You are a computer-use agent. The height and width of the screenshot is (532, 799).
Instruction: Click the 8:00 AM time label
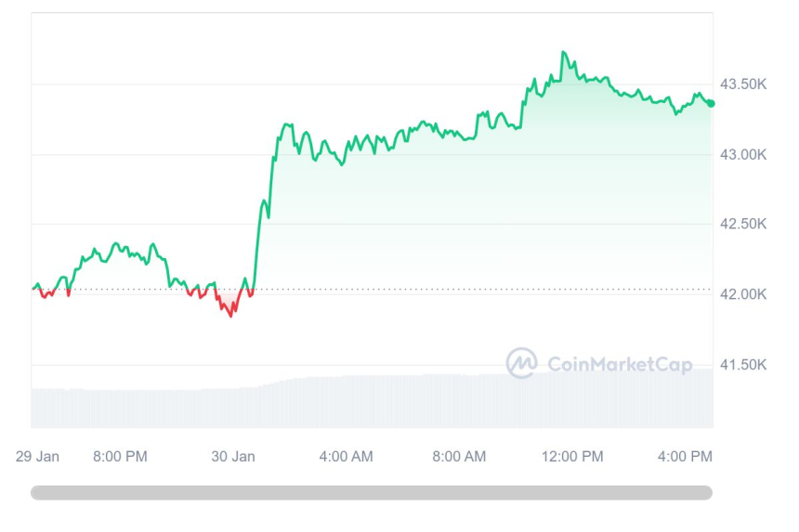pos(459,456)
